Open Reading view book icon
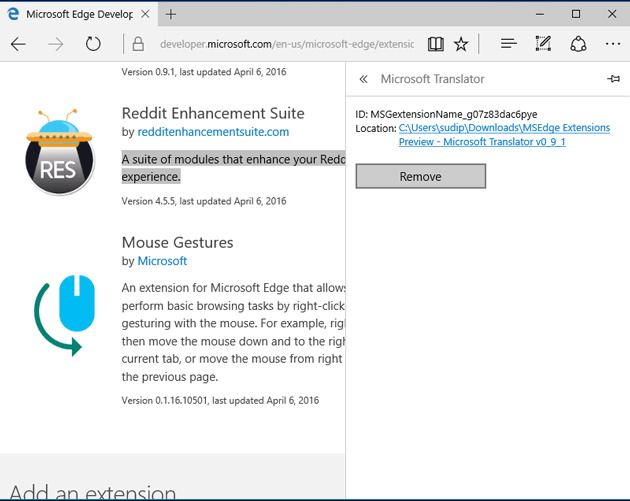The height and width of the screenshot is (501, 630). pos(436,44)
